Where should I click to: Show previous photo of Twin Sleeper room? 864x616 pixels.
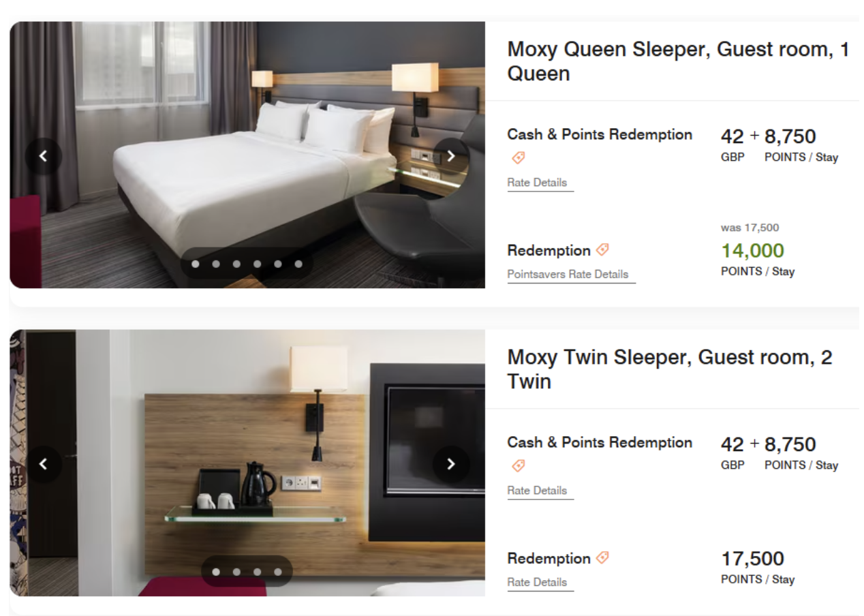click(x=44, y=464)
